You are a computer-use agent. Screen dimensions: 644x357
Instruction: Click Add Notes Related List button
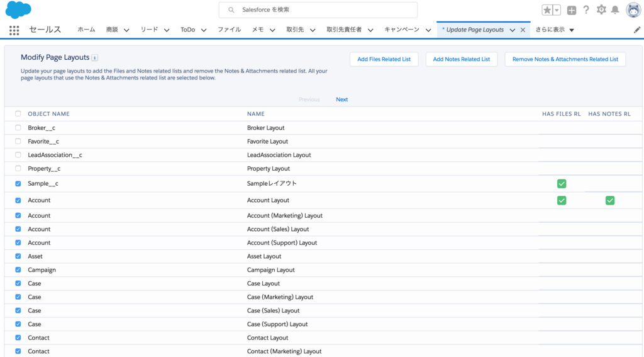(461, 59)
